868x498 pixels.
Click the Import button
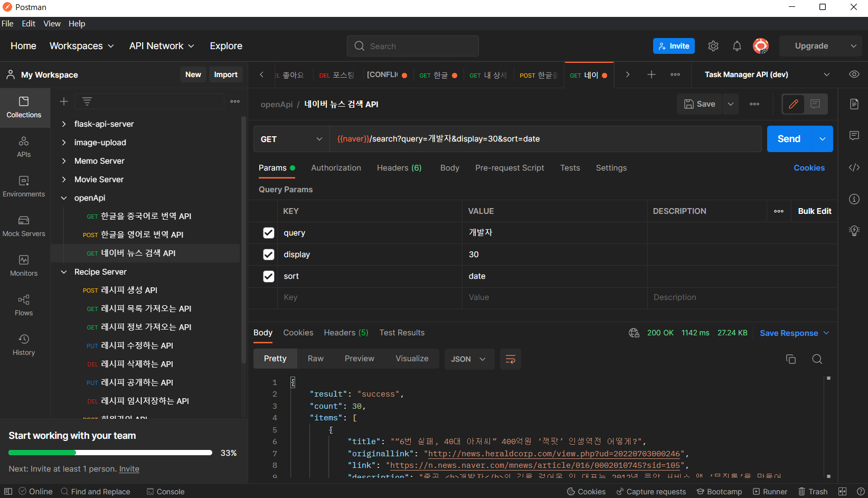click(225, 74)
